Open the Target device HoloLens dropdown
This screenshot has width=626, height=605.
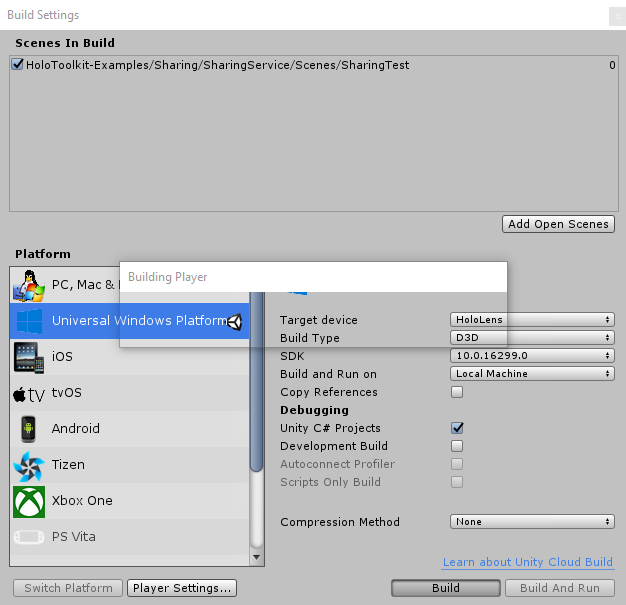[x=532, y=319]
